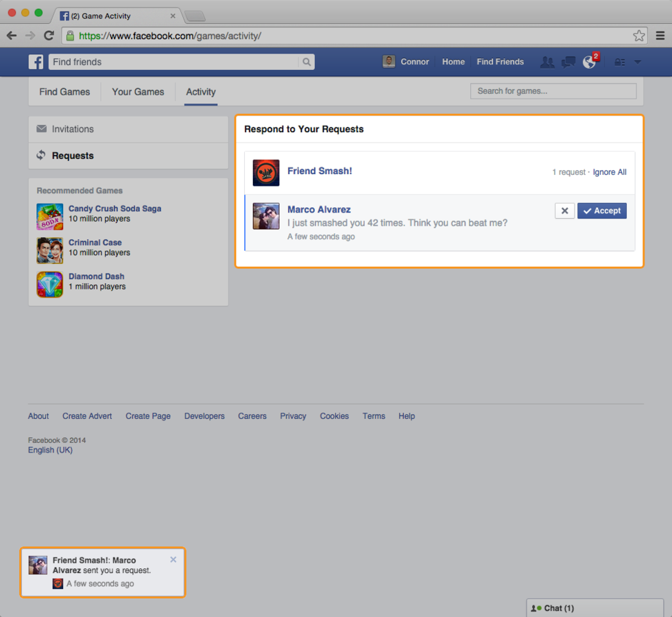Open notifications globe icon
The image size is (672, 617).
tap(589, 62)
